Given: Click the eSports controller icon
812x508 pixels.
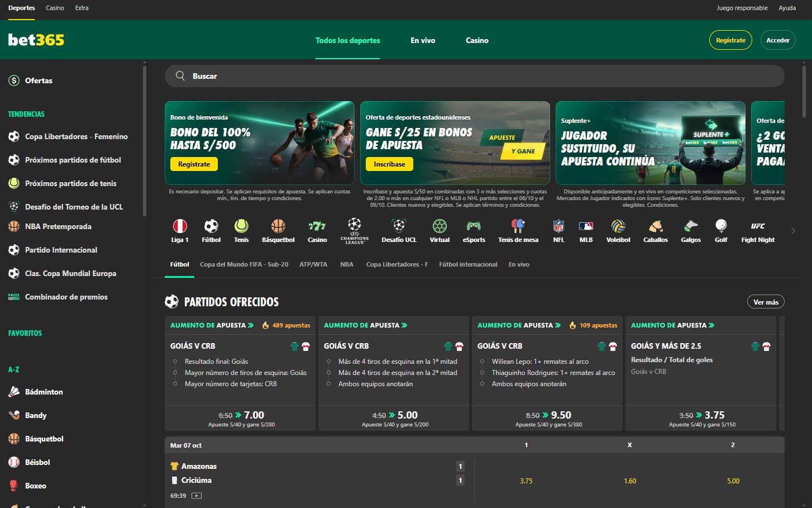Looking at the screenshot, I should pyautogui.click(x=473, y=230).
